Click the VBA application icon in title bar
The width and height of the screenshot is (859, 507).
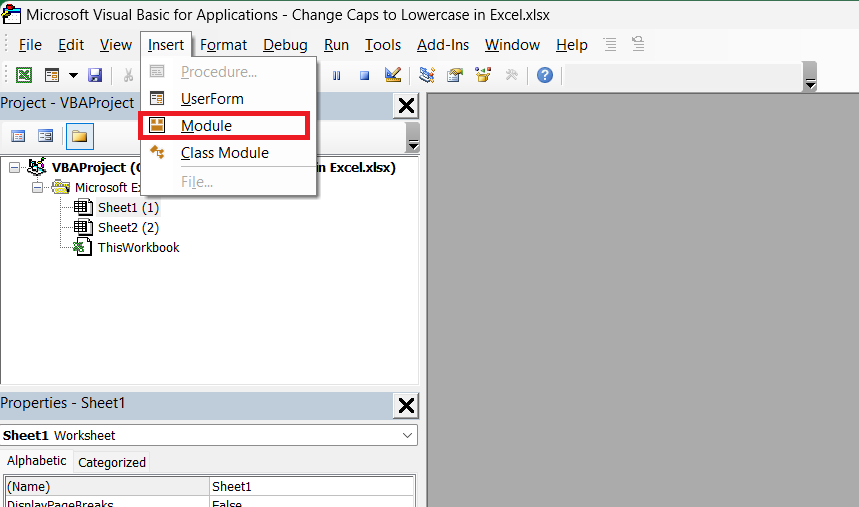point(12,14)
